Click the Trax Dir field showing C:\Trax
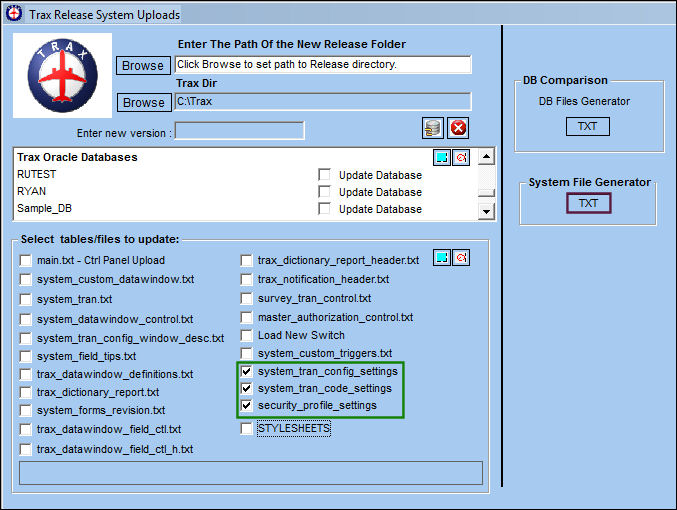Image resolution: width=677 pixels, height=510 pixels. [x=323, y=101]
